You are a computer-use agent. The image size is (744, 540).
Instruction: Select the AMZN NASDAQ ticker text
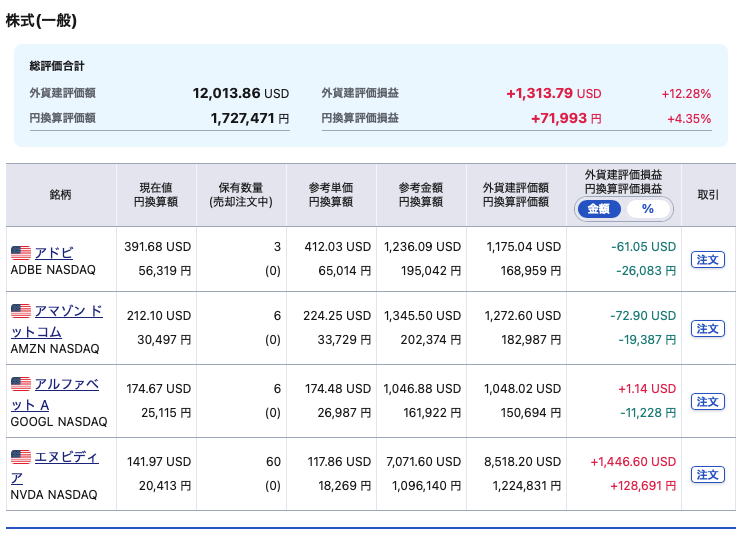point(55,348)
